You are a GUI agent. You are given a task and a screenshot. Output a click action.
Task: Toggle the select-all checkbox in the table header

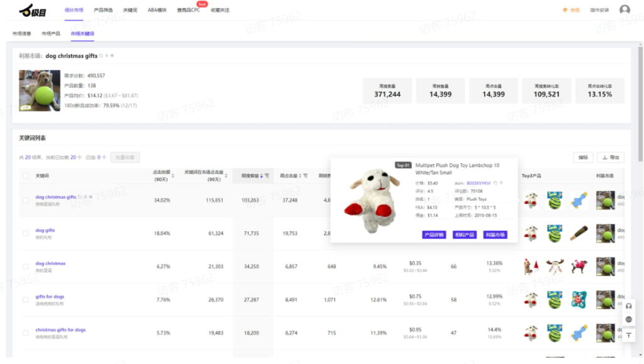click(x=26, y=176)
